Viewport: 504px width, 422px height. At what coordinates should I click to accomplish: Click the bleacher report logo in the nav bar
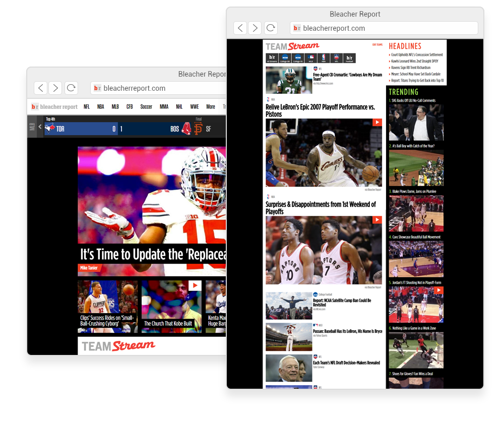[54, 107]
